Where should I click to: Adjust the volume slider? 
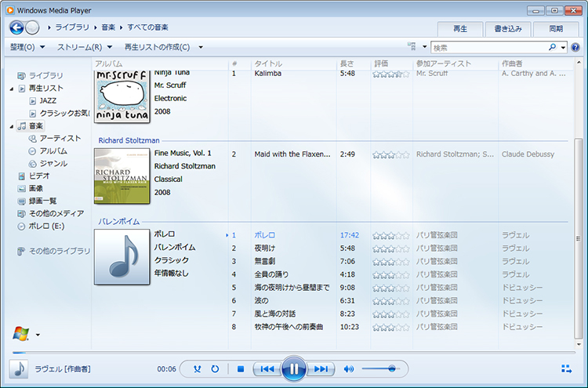click(380, 369)
